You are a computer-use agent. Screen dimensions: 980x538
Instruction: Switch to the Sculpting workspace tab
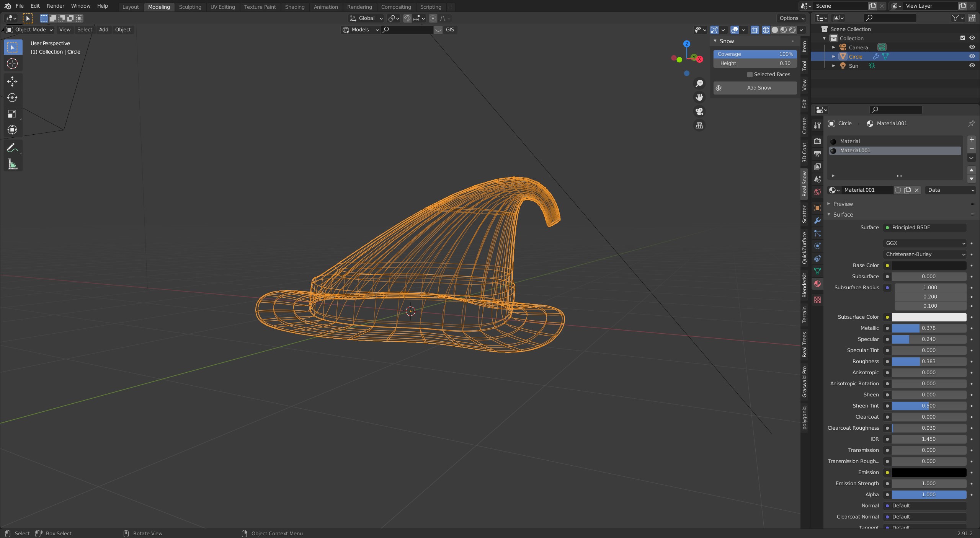pos(190,7)
